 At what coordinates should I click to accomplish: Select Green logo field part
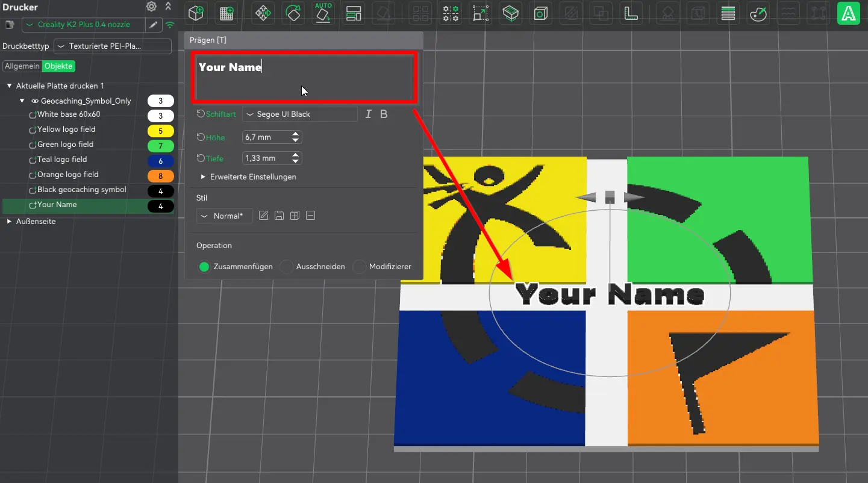click(65, 145)
